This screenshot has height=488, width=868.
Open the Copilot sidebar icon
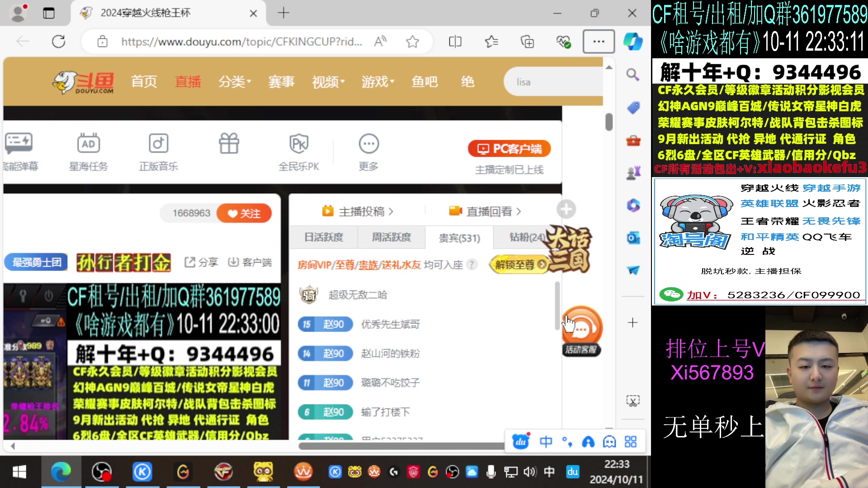633,42
